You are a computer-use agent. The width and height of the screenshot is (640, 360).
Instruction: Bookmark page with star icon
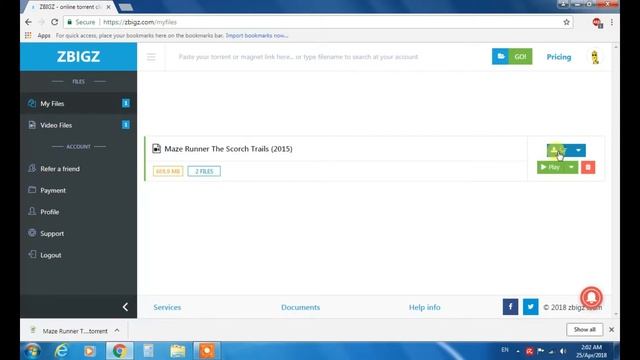pyautogui.click(x=567, y=22)
